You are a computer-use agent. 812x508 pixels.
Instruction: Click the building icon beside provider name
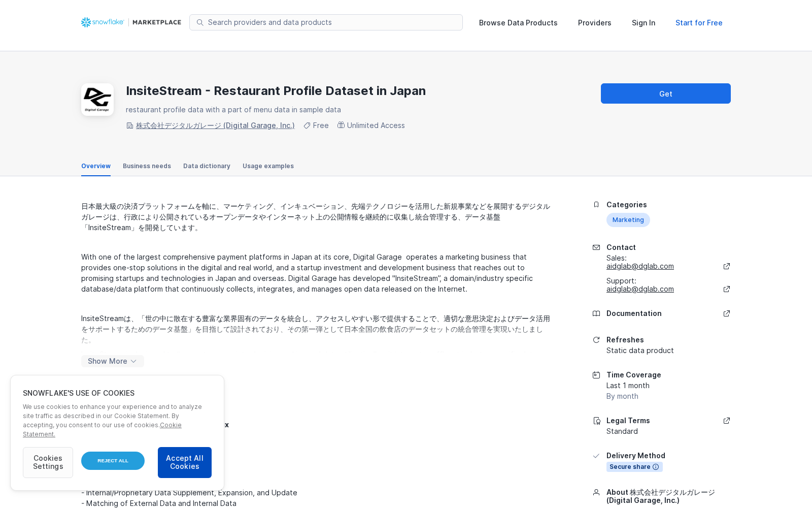point(129,125)
